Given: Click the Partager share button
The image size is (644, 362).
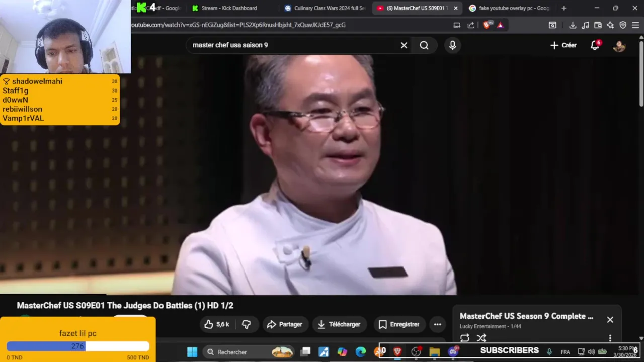Looking at the screenshot, I should pyautogui.click(x=285, y=324).
